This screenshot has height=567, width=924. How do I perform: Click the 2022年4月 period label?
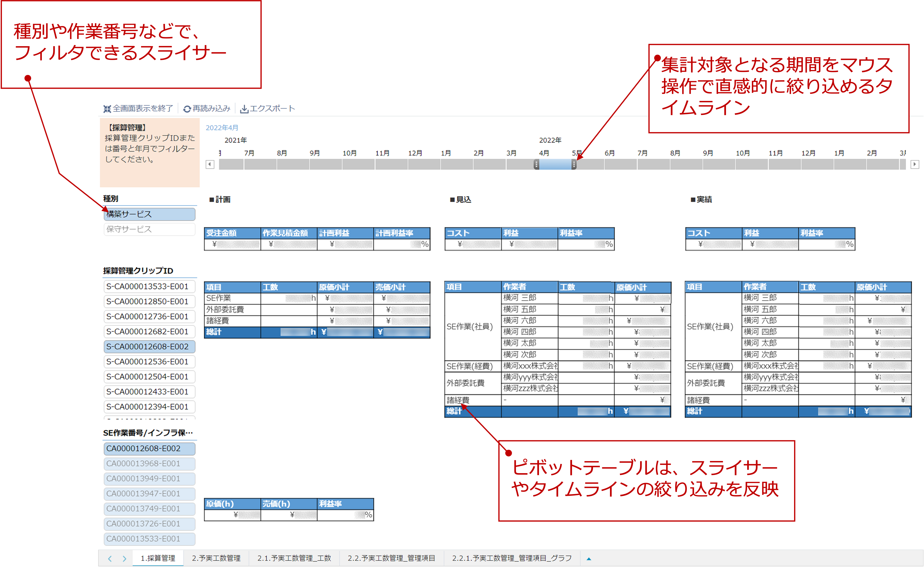(x=222, y=127)
